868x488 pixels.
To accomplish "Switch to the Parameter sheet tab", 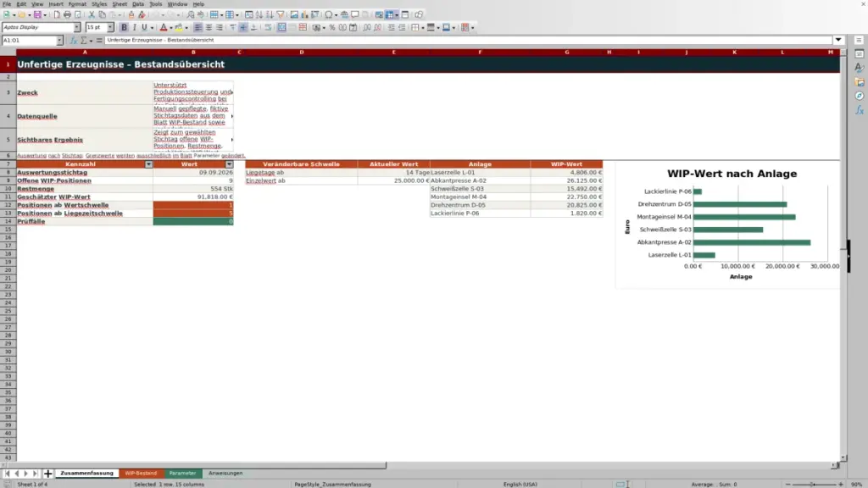I will [x=183, y=474].
